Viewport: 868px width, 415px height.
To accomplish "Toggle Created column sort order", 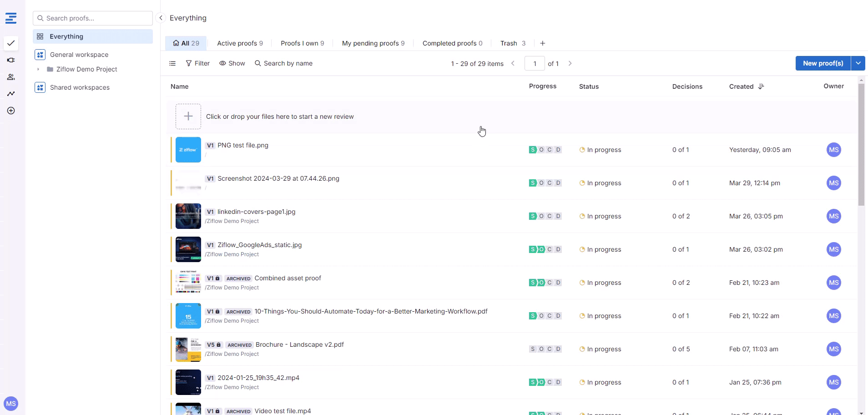I will (x=761, y=86).
